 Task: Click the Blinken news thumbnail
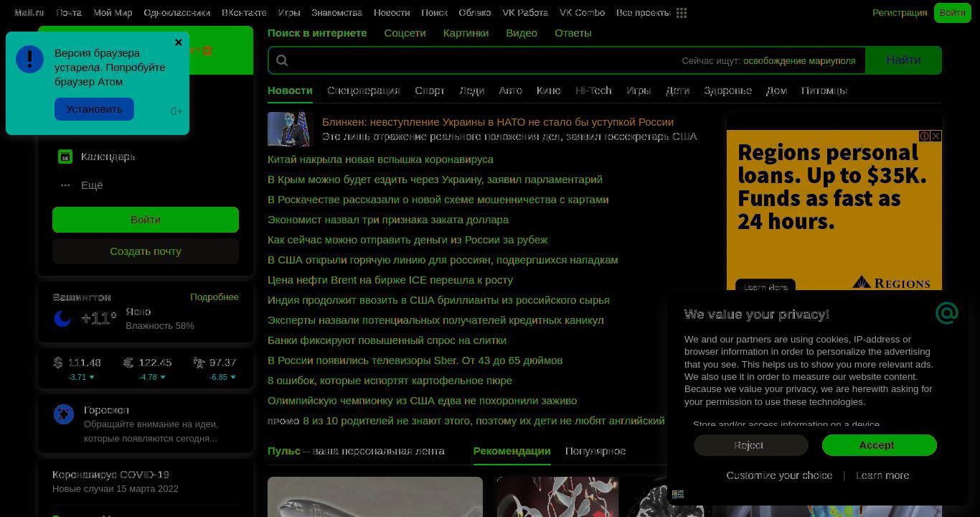pos(291,129)
